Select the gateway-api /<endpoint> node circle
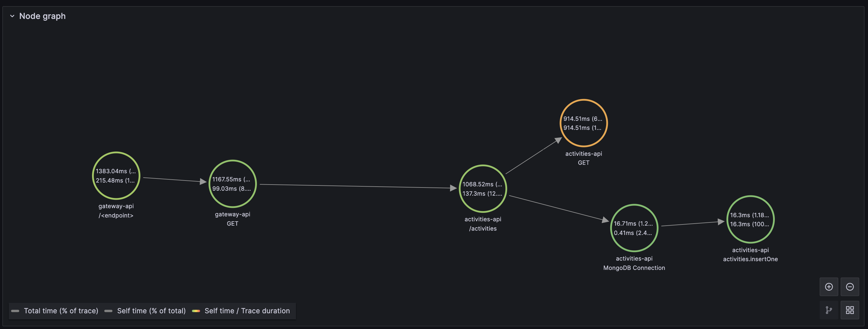 116,176
